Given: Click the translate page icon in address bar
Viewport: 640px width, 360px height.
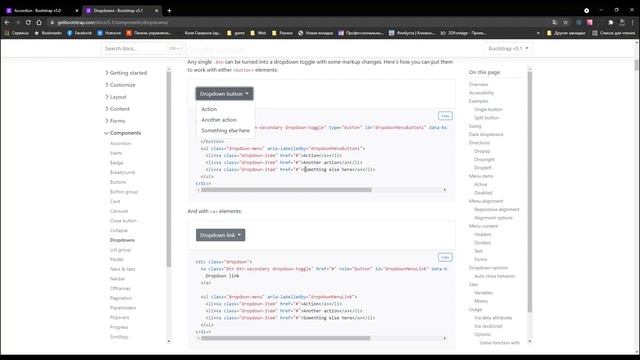Looking at the screenshot, I should point(554,22).
